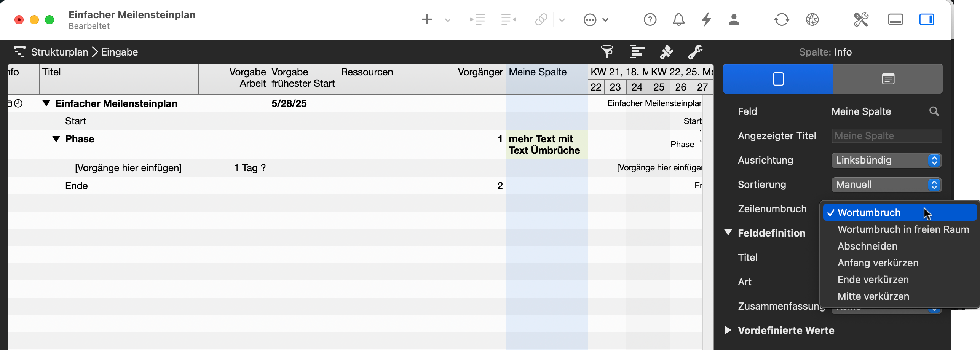Collapse Einfacher Meilensteinplan project row
This screenshot has width=980, height=350.
coord(46,103)
